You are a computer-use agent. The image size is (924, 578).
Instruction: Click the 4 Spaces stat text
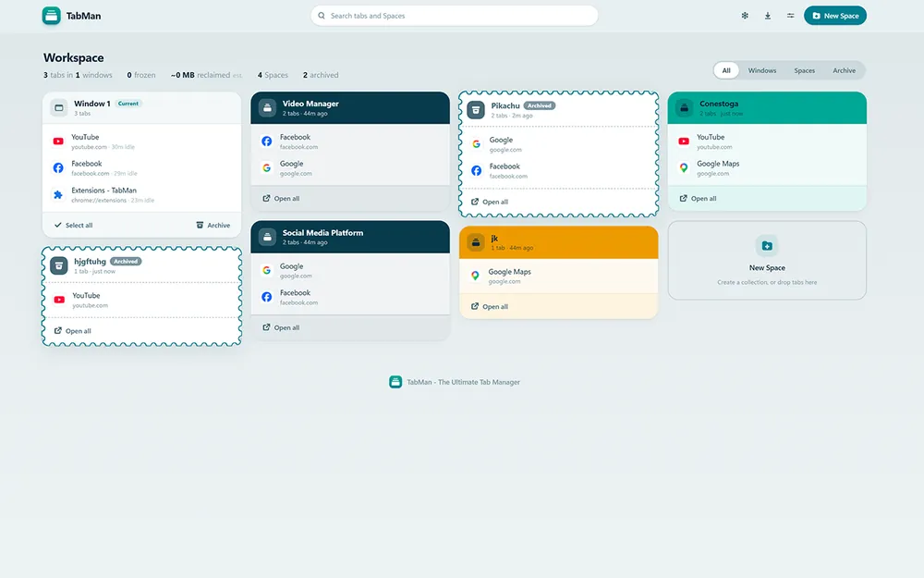[x=273, y=75]
